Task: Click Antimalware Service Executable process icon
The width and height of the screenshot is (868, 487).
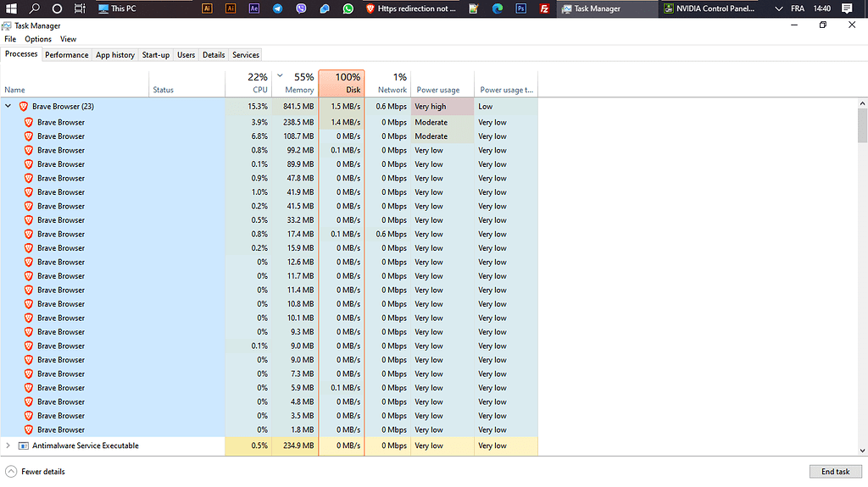Action: pos(23,445)
